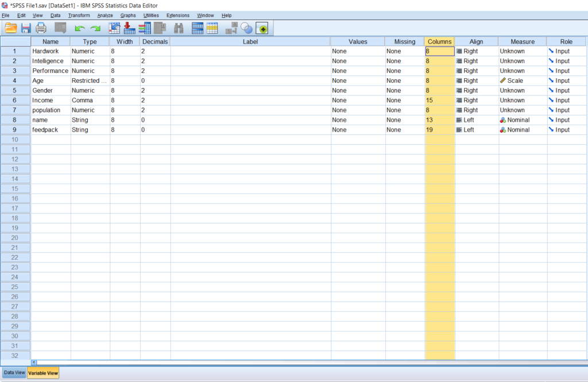Activate the Go to Case tool
This screenshot has height=382, width=588.
(x=114, y=28)
